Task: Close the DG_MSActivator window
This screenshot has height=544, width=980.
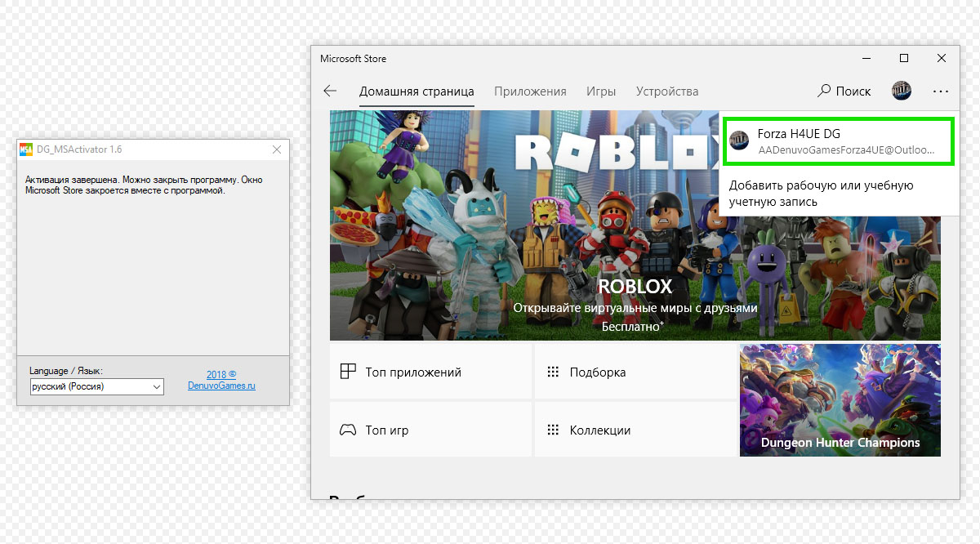Action: (276, 149)
